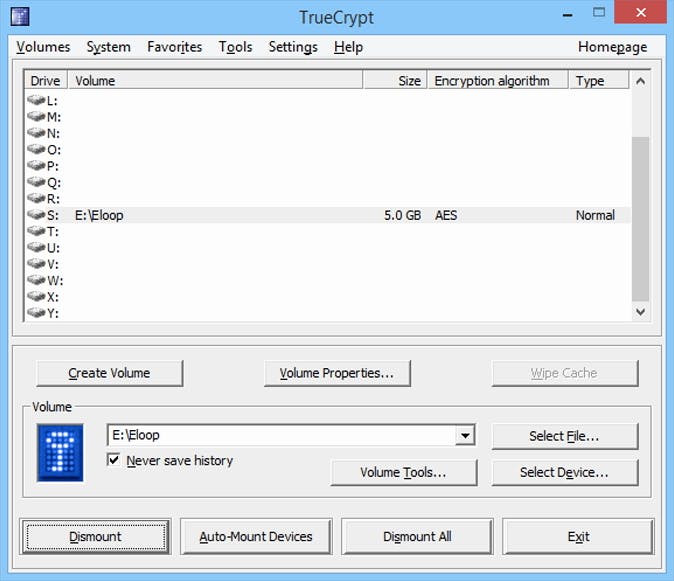674x581 pixels.
Task: Open the System menu
Action: tap(108, 47)
